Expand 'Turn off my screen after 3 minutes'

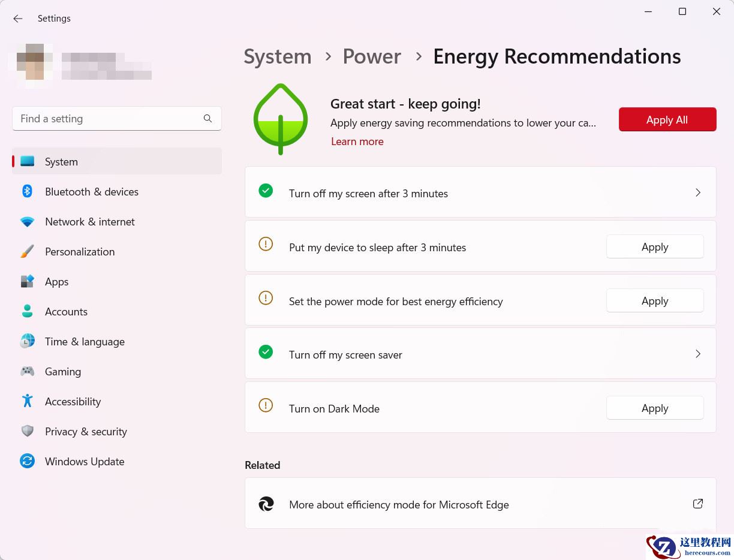coord(697,192)
